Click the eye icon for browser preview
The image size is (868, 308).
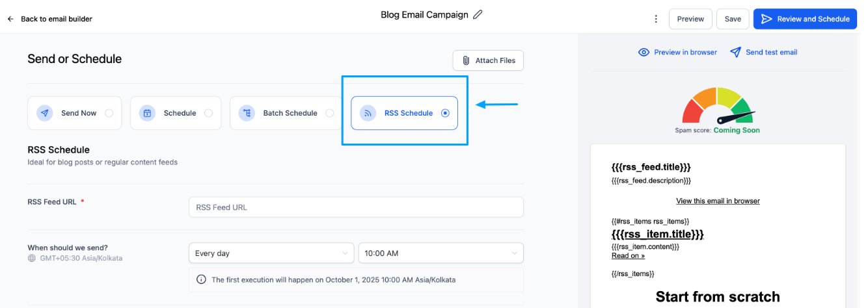(644, 52)
